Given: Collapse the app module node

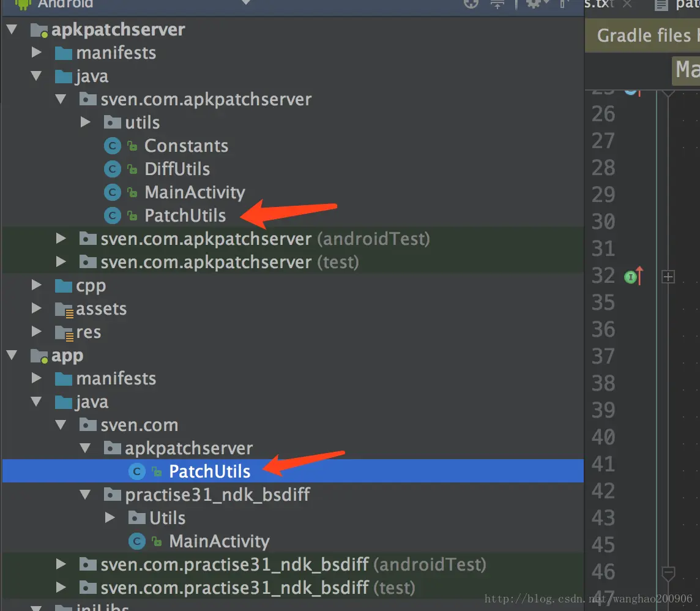Looking at the screenshot, I should coord(12,356).
